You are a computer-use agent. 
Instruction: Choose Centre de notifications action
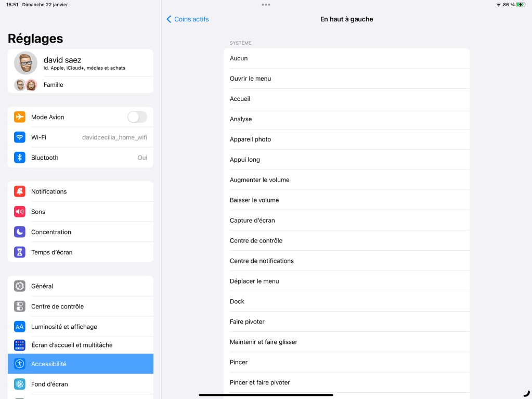[x=346, y=261]
